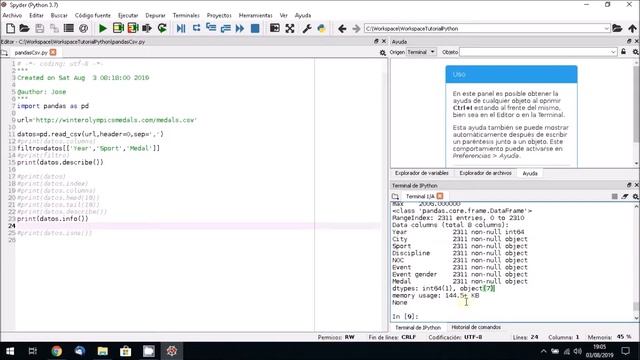The width and height of the screenshot is (640, 360).
Task: Open Preferences wrench icon
Action: click(307, 28)
